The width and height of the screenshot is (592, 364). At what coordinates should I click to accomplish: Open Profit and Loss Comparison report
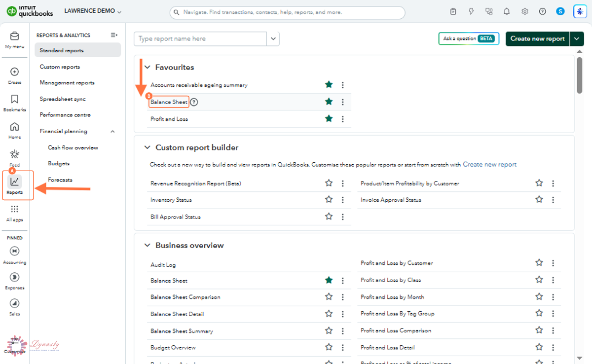396,330
